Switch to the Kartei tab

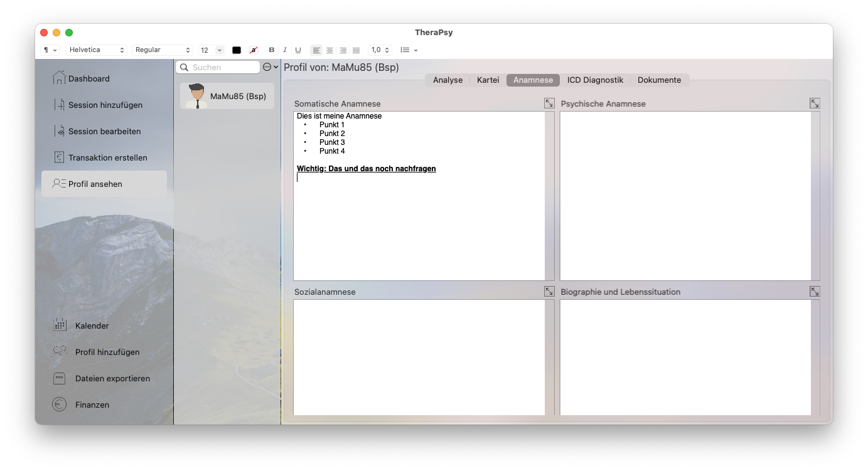[488, 80]
